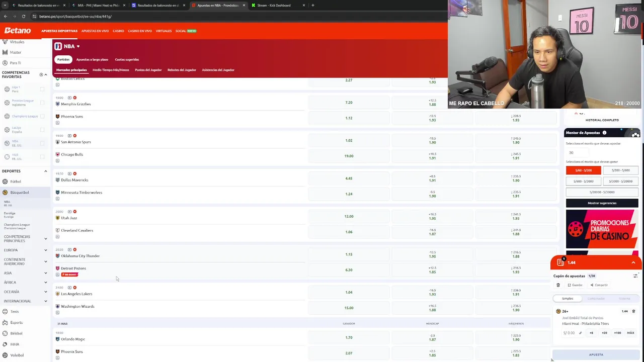The image size is (644, 362).
Task: Select the S/200 - S/600 winnings range
Action: tap(620, 170)
